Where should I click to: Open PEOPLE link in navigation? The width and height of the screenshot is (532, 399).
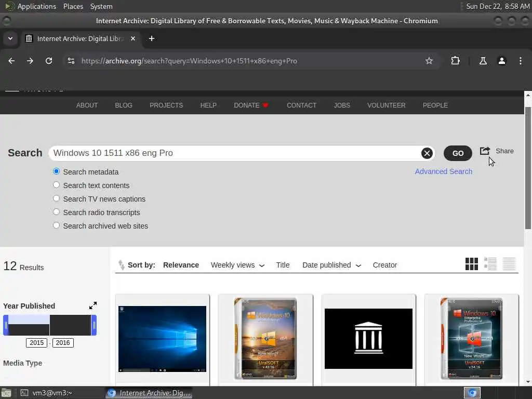tap(435, 105)
